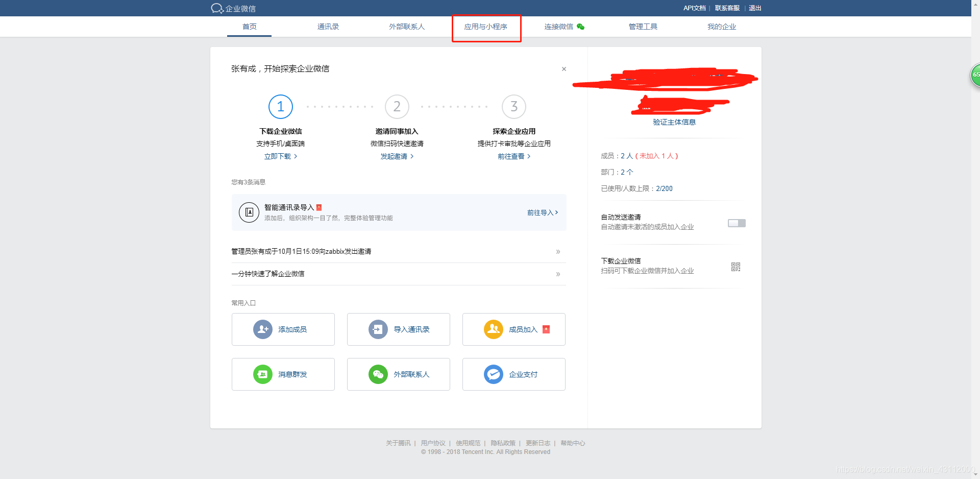Click step 3 circle icon
The width and height of the screenshot is (980, 479).
click(514, 107)
